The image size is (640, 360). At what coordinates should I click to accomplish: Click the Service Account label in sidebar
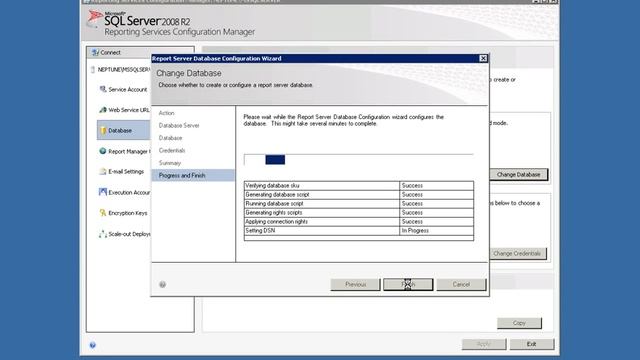tap(128, 89)
